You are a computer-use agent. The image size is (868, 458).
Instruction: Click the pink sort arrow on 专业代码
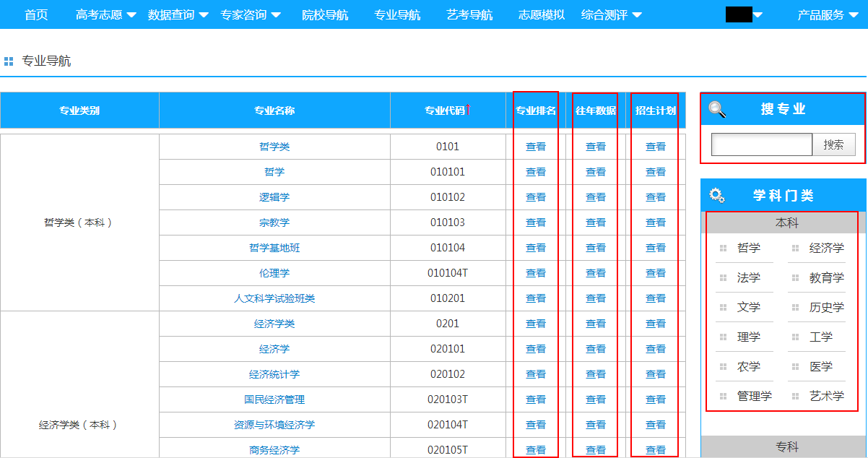[468, 110]
